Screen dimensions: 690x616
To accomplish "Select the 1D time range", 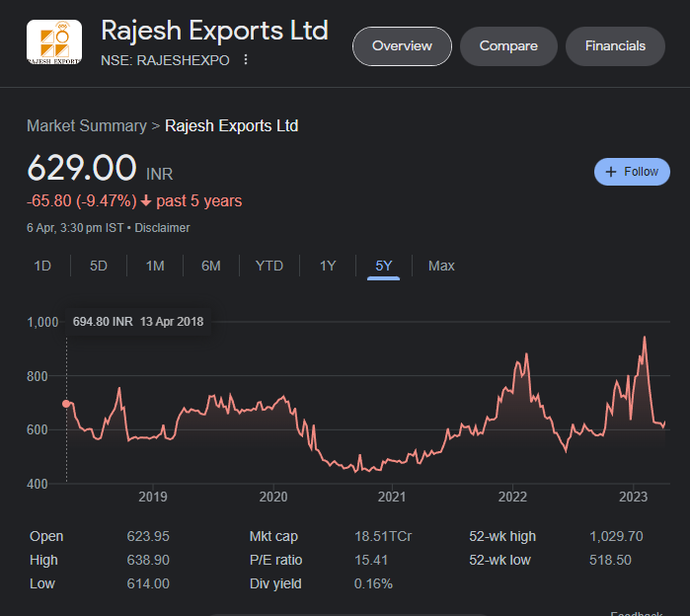I will click(42, 266).
